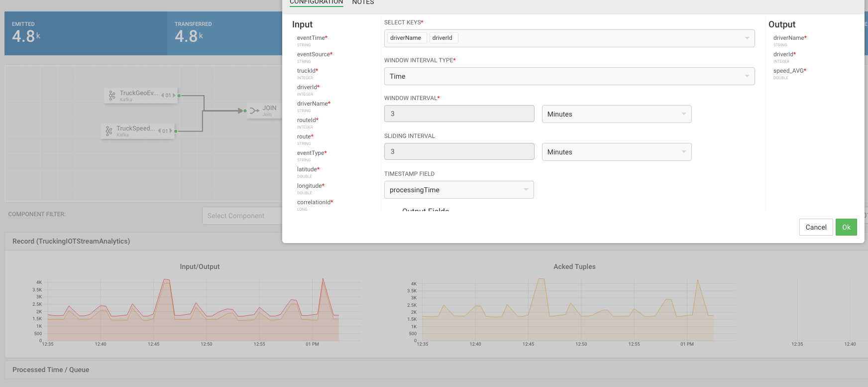
Task: Click the green input port of JOIN
Action: [x=245, y=111]
